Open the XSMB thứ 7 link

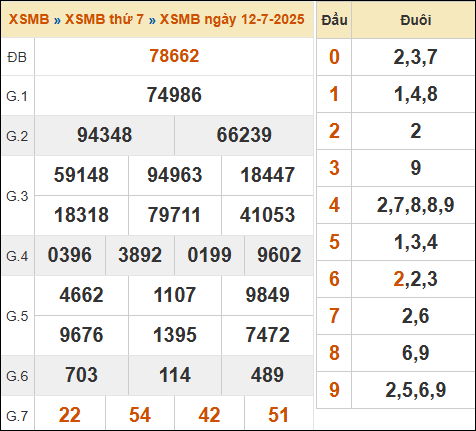(x=104, y=19)
